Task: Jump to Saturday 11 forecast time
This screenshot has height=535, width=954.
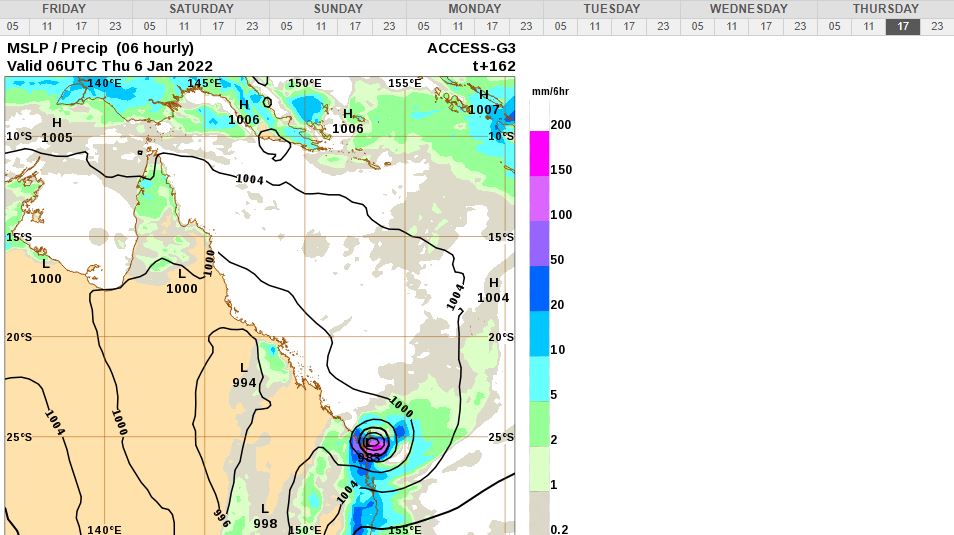Action: pyautogui.click(x=183, y=27)
